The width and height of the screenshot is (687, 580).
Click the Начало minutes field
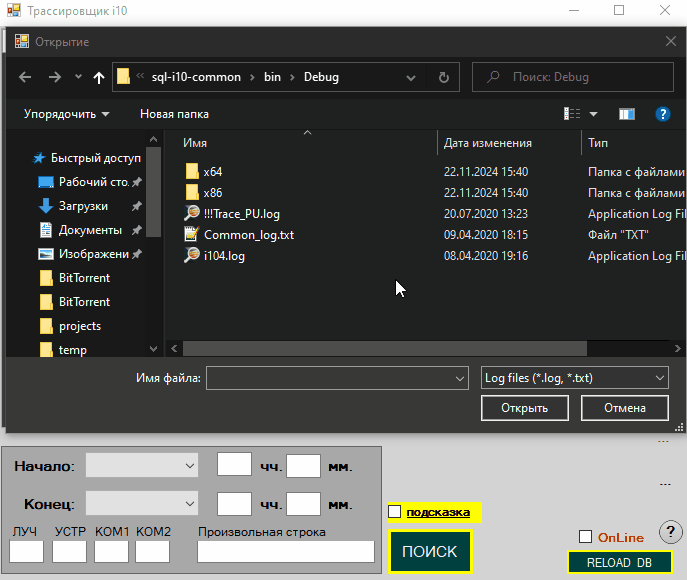(303, 466)
